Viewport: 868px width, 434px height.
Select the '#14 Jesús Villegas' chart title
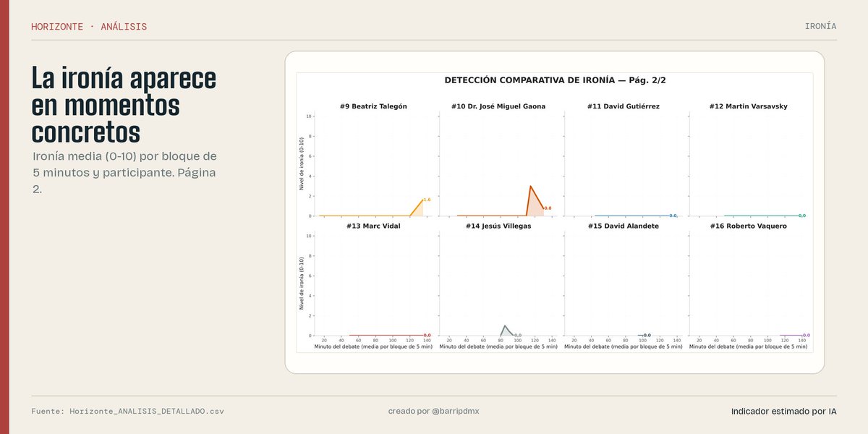[x=498, y=226]
